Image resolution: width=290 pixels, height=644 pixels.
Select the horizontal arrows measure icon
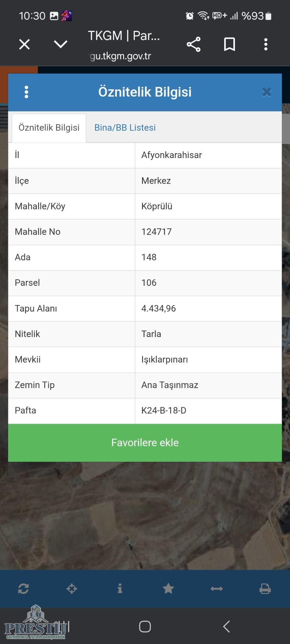[x=217, y=588]
